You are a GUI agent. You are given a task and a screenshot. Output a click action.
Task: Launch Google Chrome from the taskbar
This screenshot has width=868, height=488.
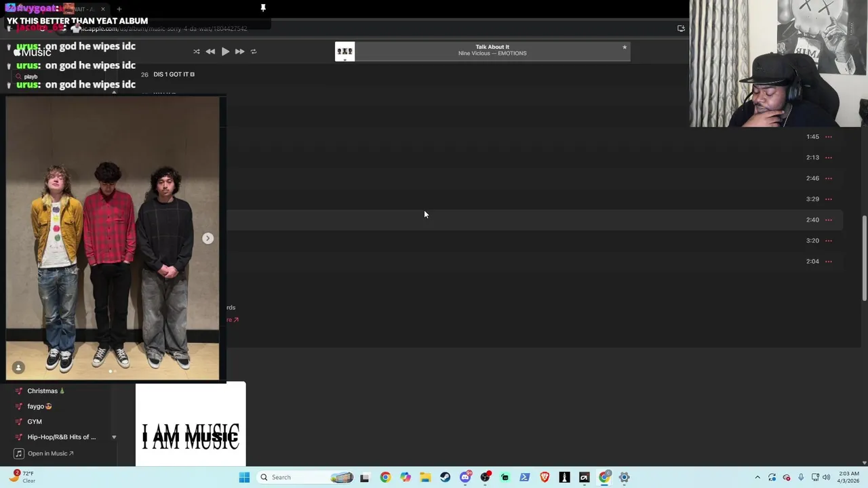coord(385,477)
